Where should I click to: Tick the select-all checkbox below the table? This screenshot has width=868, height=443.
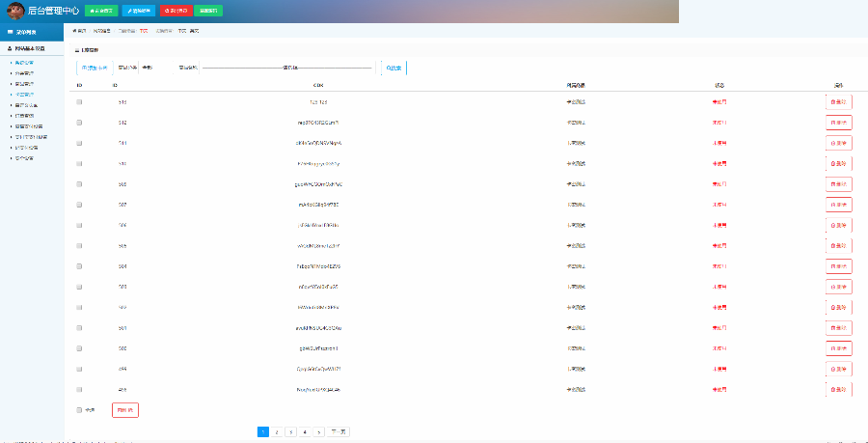click(x=79, y=410)
